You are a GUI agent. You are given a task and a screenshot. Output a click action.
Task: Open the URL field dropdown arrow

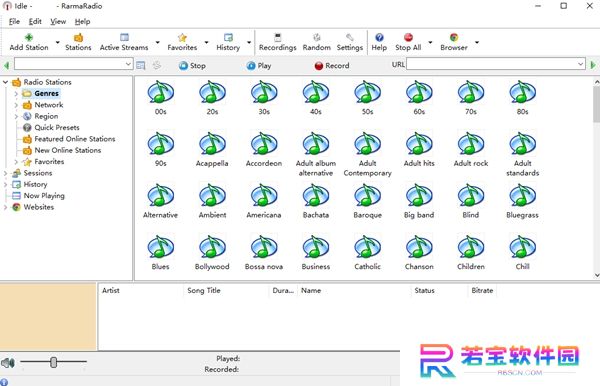(580, 64)
